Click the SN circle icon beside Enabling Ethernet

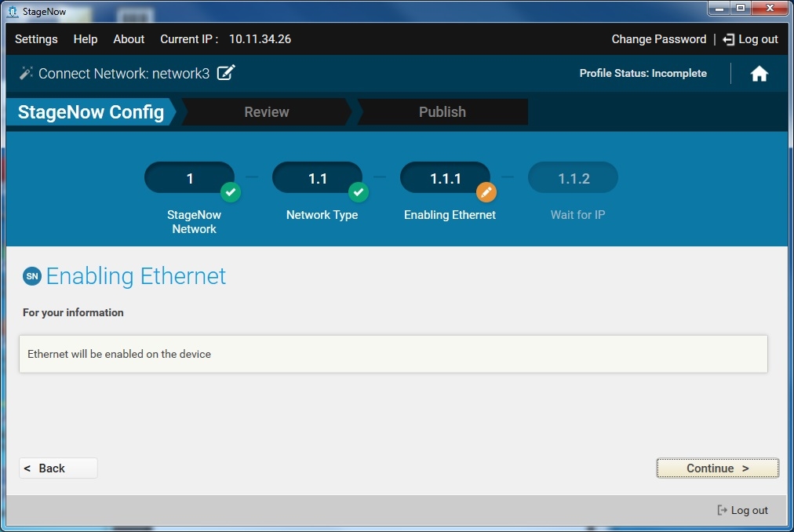(32, 276)
